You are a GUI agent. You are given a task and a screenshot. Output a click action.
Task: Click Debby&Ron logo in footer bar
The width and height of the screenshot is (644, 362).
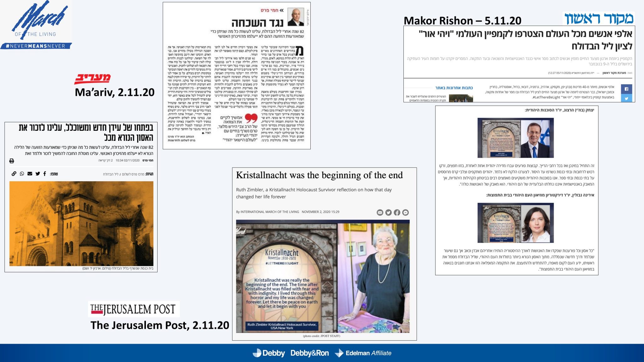click(309, 353)
